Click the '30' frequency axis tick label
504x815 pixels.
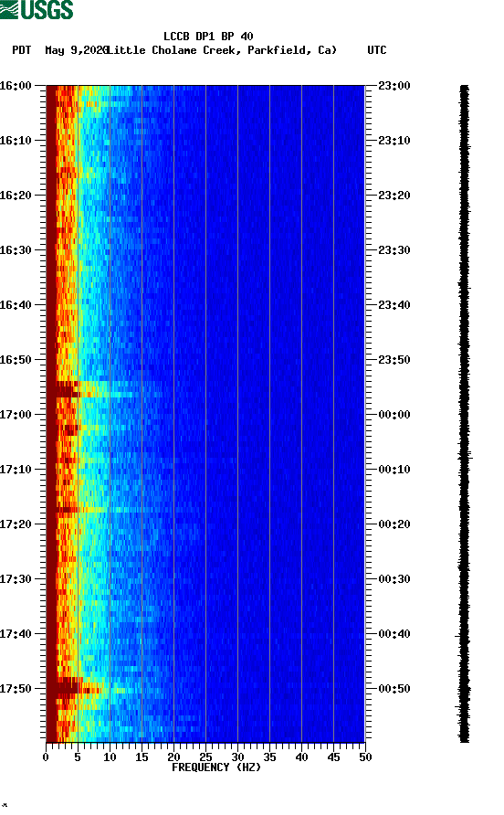tap(237, 757)
